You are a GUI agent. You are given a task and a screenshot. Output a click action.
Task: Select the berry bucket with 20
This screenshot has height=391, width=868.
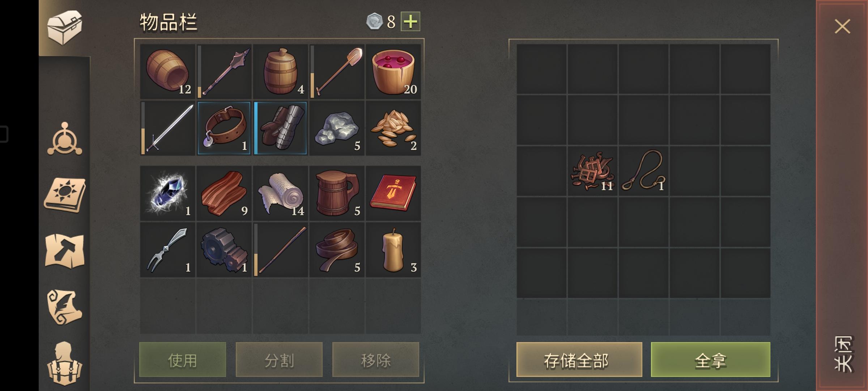[x=393, y=71]
